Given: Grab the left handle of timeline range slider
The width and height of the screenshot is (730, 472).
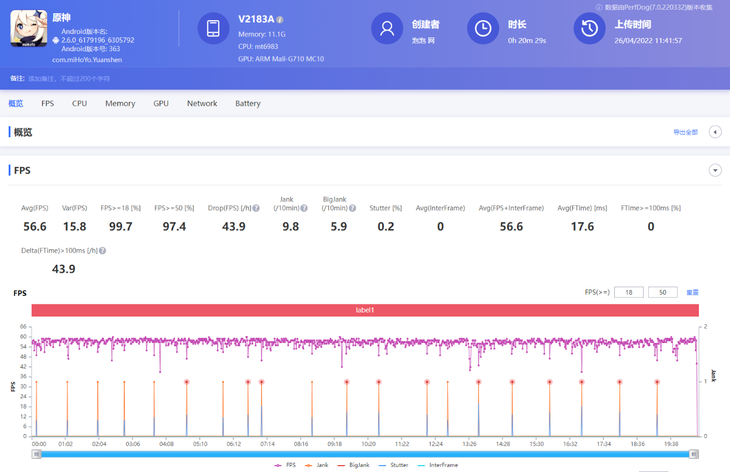Looking at the screenshot, I should pos(37,454).
